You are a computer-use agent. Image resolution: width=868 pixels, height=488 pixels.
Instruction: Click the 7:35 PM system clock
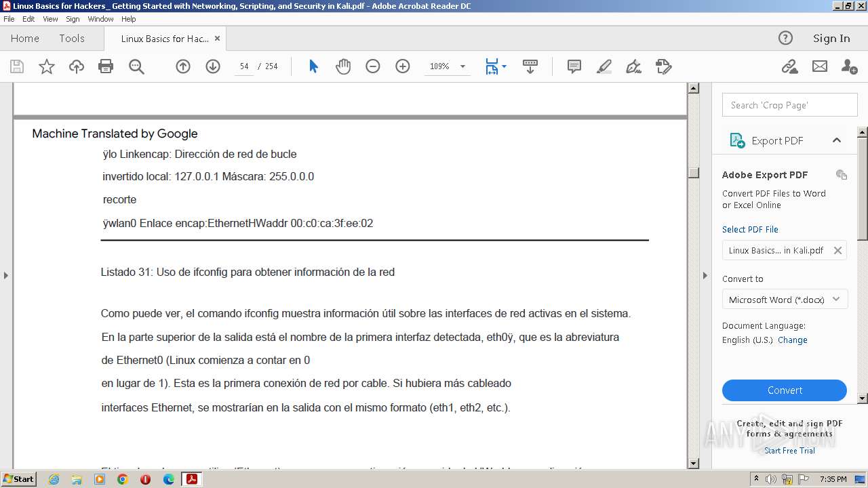pos(833,479)
